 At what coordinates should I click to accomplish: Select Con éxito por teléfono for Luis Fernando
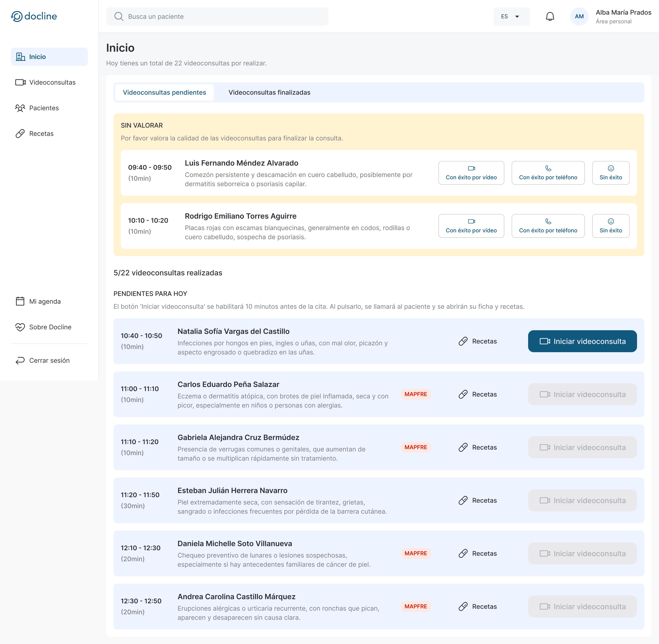[x=548, y=173]
